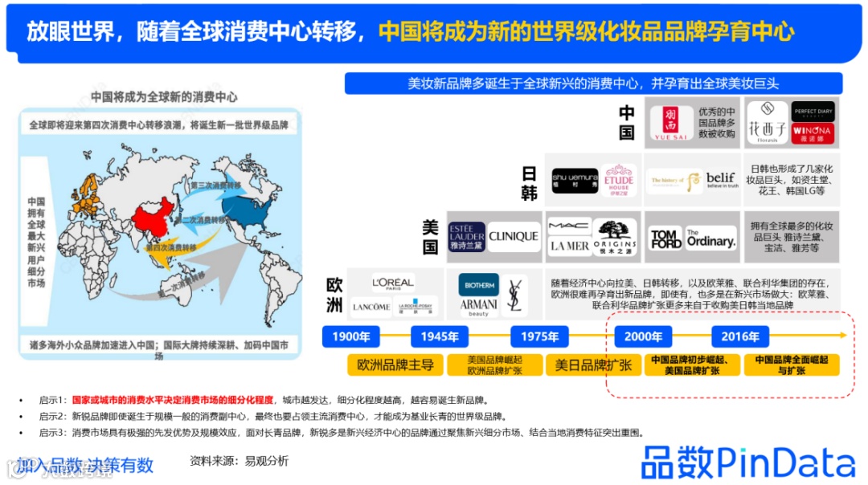
Task: Click the L'ORÉAL Paris logo
Action: click(x=392, y=283)
